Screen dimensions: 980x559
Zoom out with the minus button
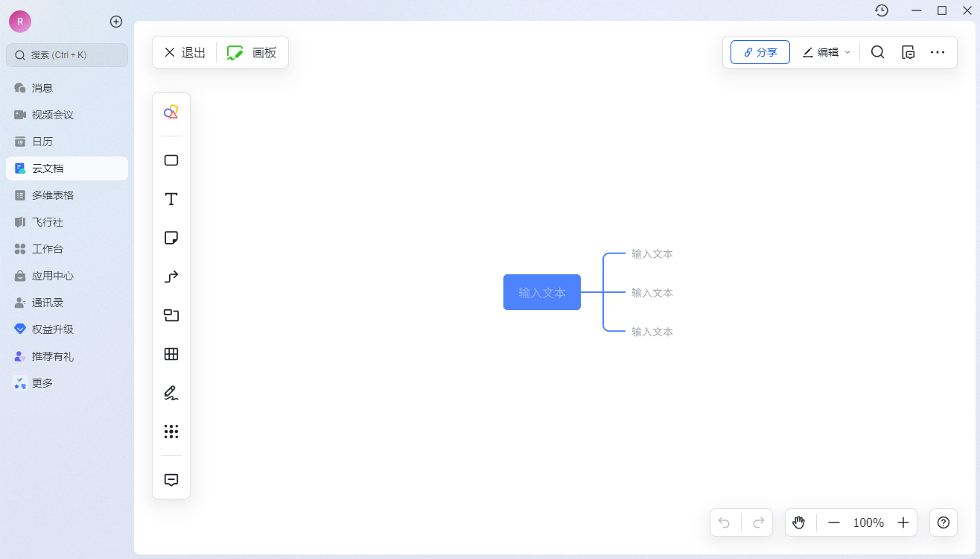834,522
